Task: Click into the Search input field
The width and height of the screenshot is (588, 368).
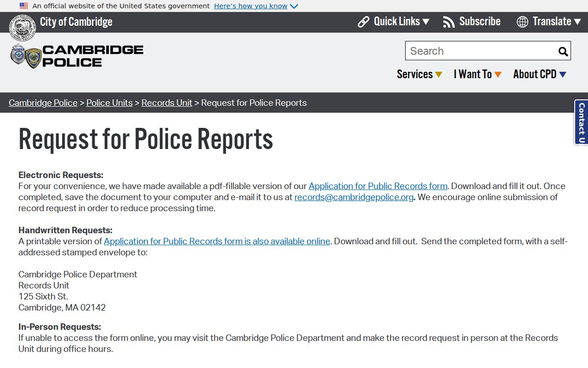Action: 481,51
